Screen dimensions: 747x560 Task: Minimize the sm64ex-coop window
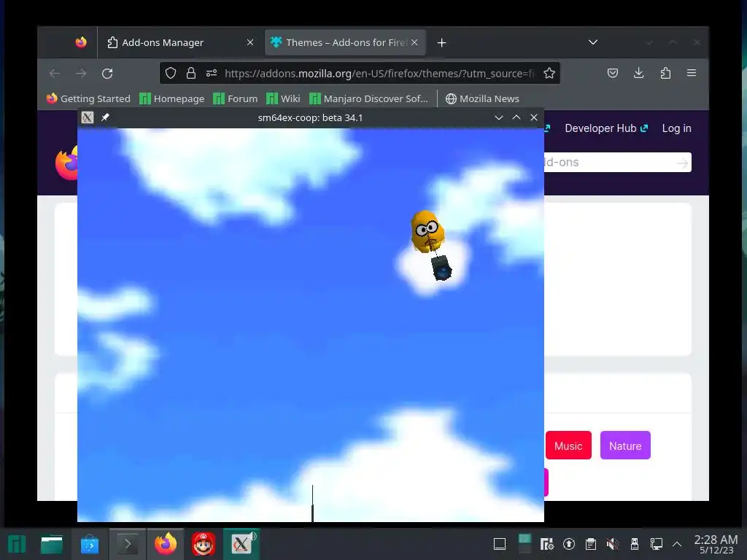[x=499, y=117]
